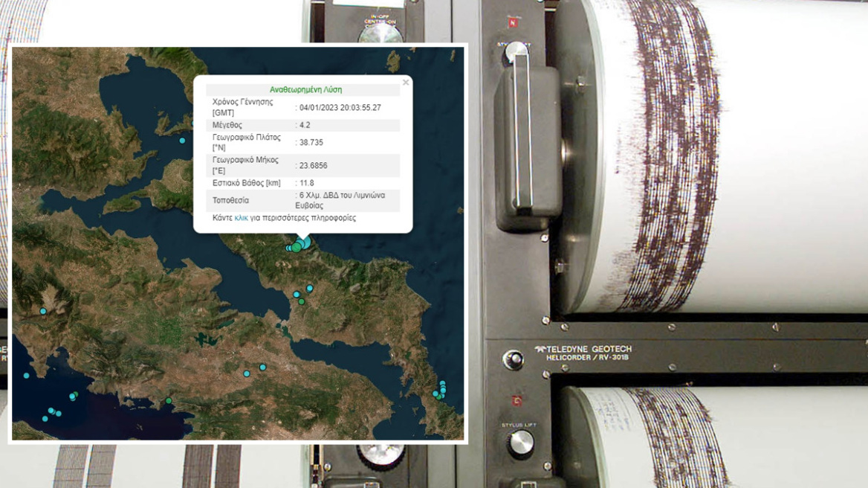Screen dimensions: 868x488
Task: Select the magnitude value 4.2 row
Action: [305, 125]
